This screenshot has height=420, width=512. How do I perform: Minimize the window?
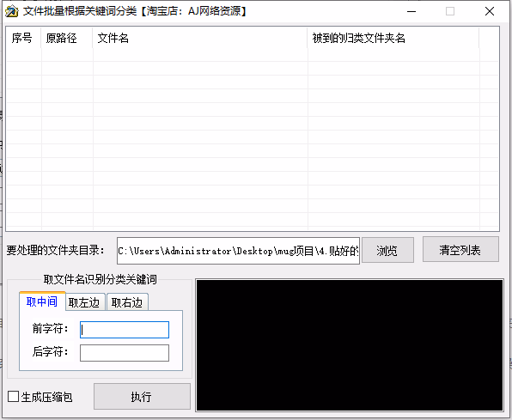click(x=411, y=11)
